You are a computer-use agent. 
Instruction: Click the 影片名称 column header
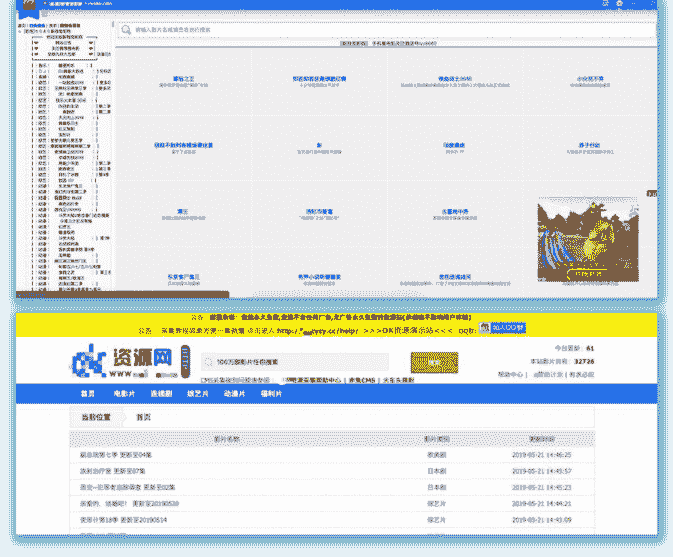coord(227,439)
